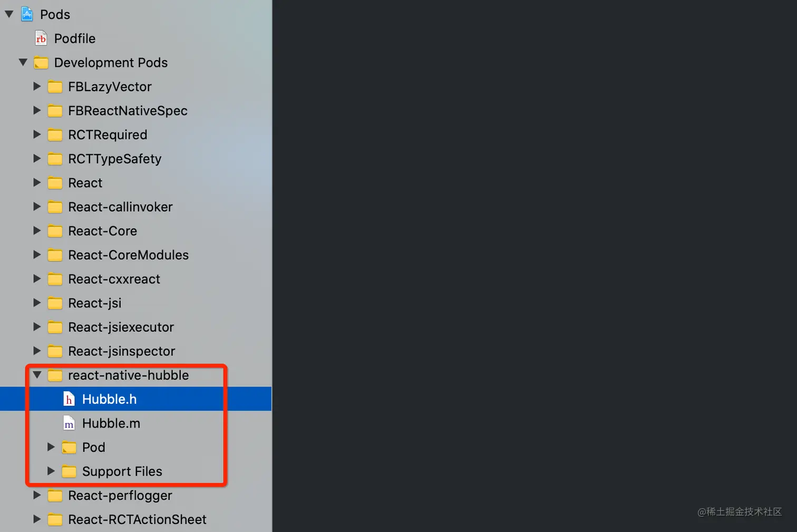
Task: Expand the React-Core folder
Action: click(x=37, y=230)
